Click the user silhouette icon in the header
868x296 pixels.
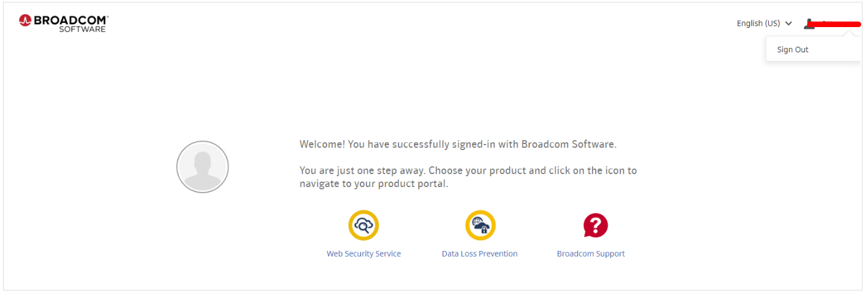point(809,23)
